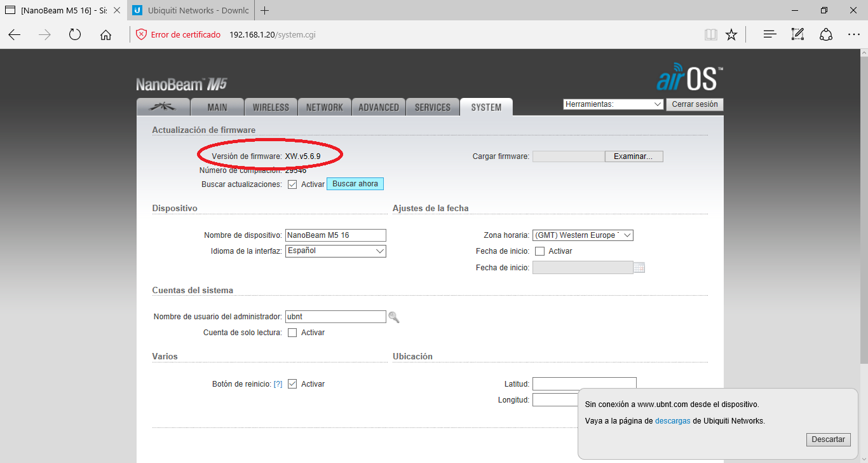Open the web note pen icon
The image size is (868, 463).
pyautogui.click(x=798, y=34)
